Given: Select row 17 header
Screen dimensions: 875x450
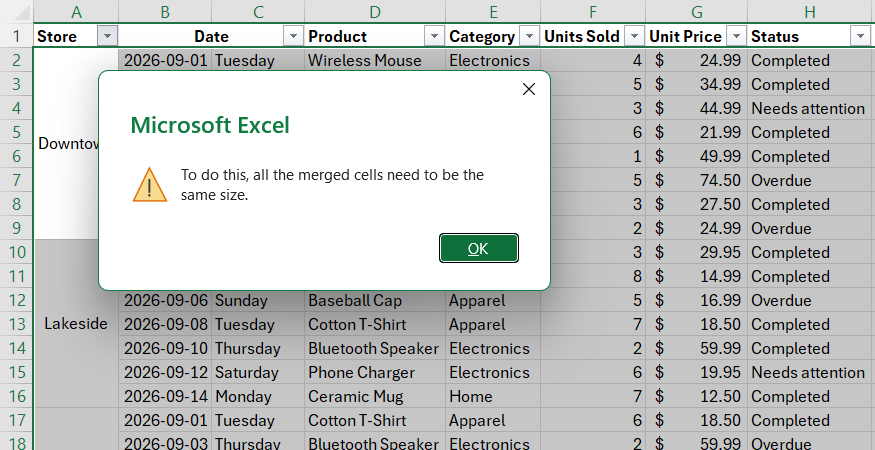Looking at the screenshot, I should [16, 420].
